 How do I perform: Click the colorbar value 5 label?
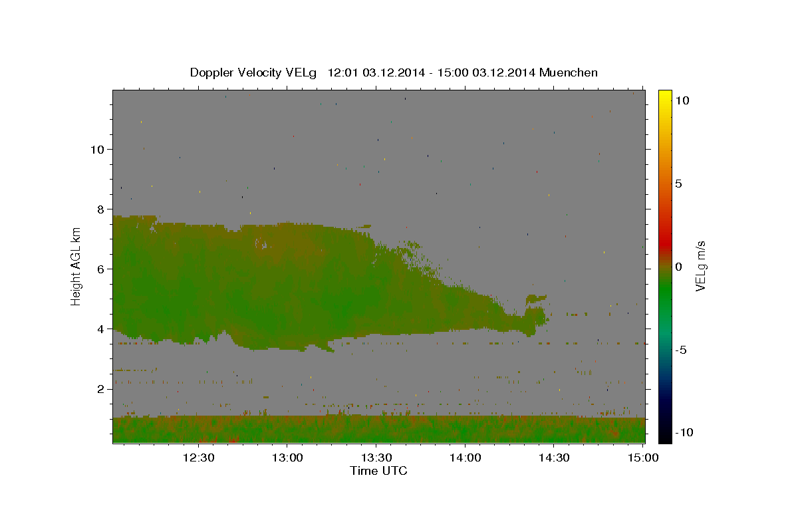click(678, 183)
